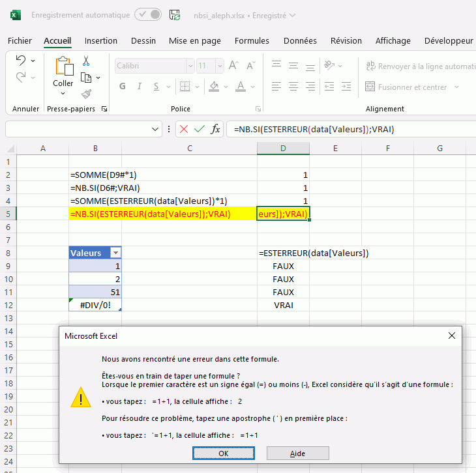The image size is (476, 473).
Task: Toggle bold G formatting button
Action: pos(122,87)
